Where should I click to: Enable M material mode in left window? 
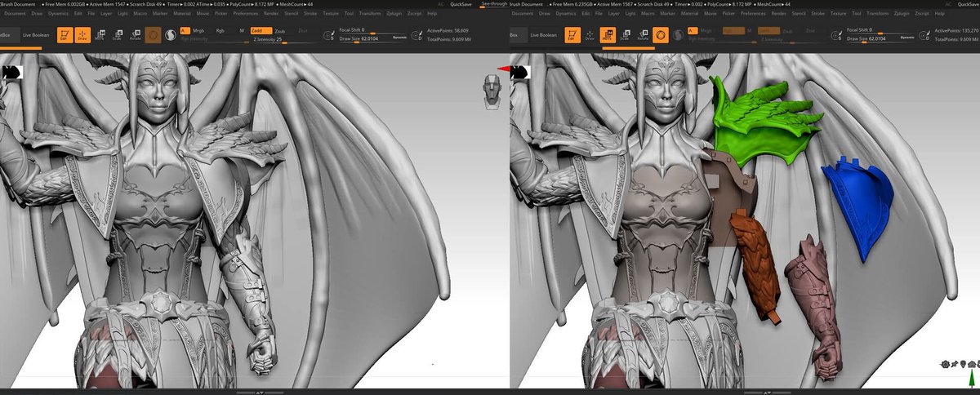tap(242, 30)
